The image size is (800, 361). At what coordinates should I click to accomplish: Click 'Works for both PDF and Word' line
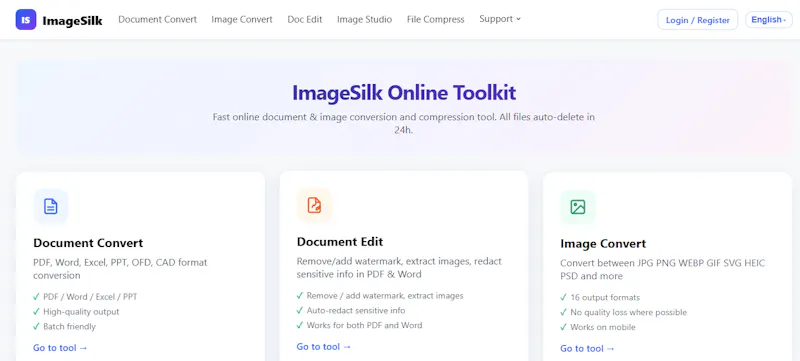(x=359, y=325)
